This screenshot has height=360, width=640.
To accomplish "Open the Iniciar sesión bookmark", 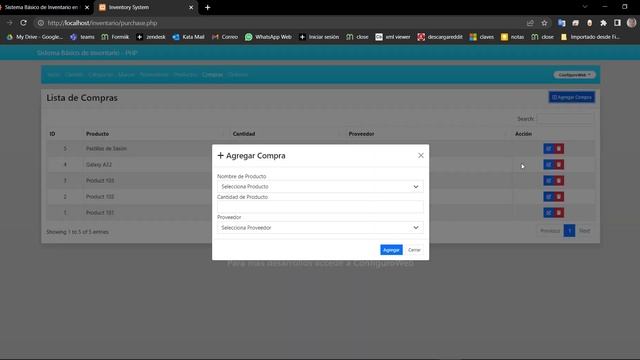I will coord(319,37).
